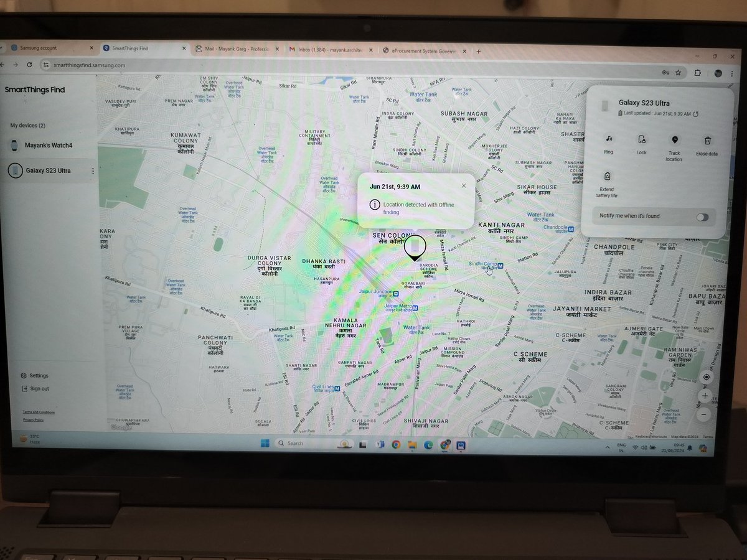The width and height of the screenshot is (747, 560).
Task: Switch to the Mail - Mayank Garg tab
Action: point(235,49)
